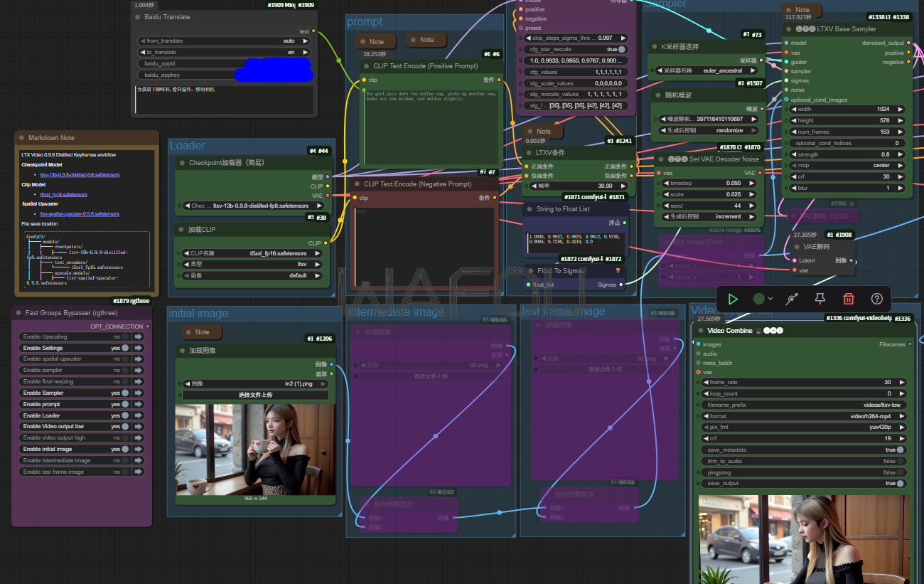Click the arrow icon beside Enable Settings

pos(139,348)
